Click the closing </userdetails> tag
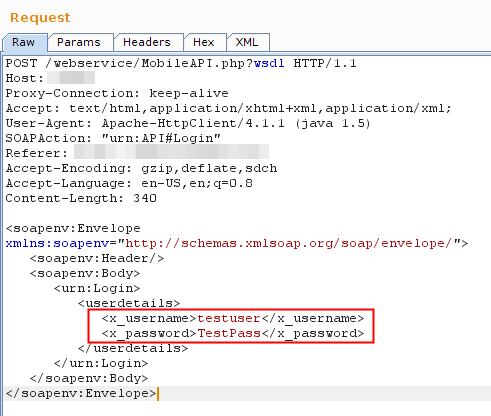This screenshot has height=416, width=491. click(x=133, y=348)
